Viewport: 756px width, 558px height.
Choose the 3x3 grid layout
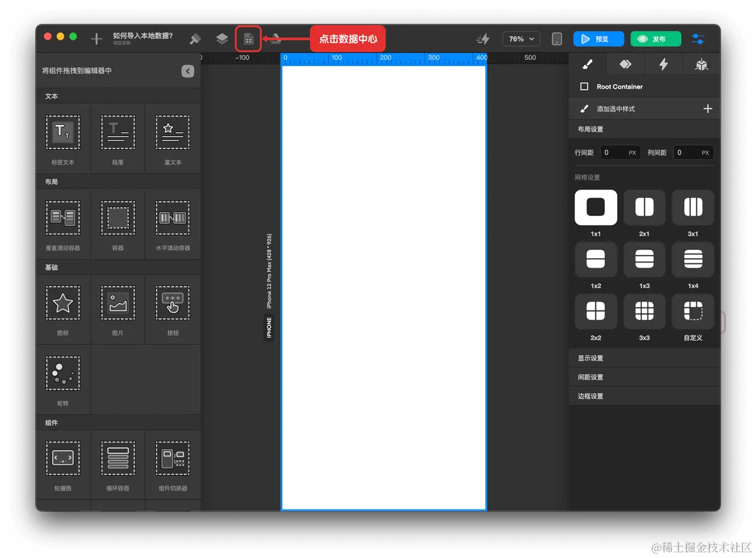(x=644, y=311)
